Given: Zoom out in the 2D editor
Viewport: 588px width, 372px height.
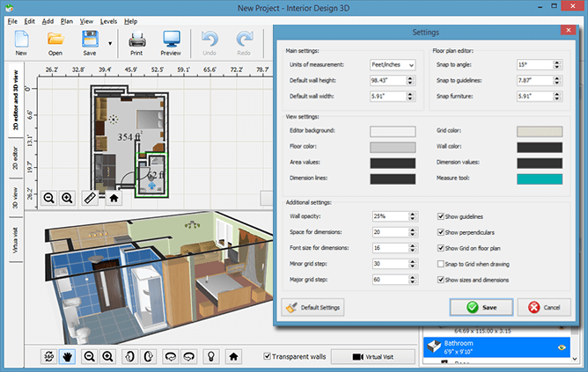Looking at the screenshot, I should click(48, 197).
